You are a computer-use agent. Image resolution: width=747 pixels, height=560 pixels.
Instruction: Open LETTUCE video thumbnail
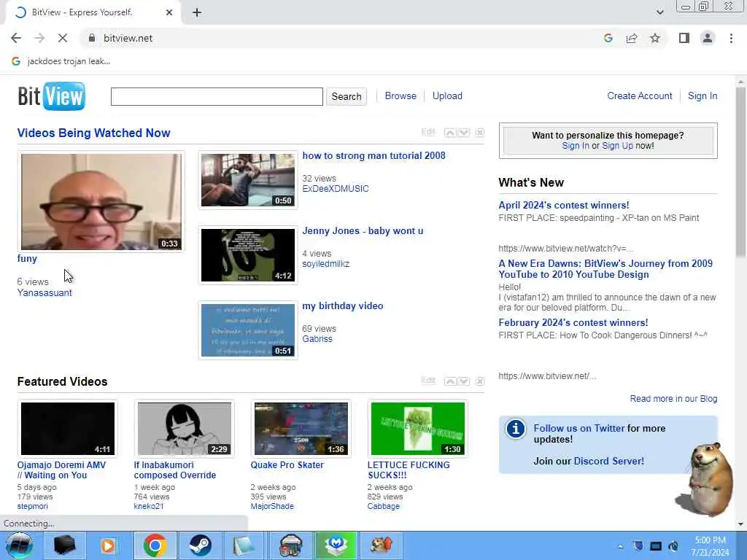click(x=418, y=429)
